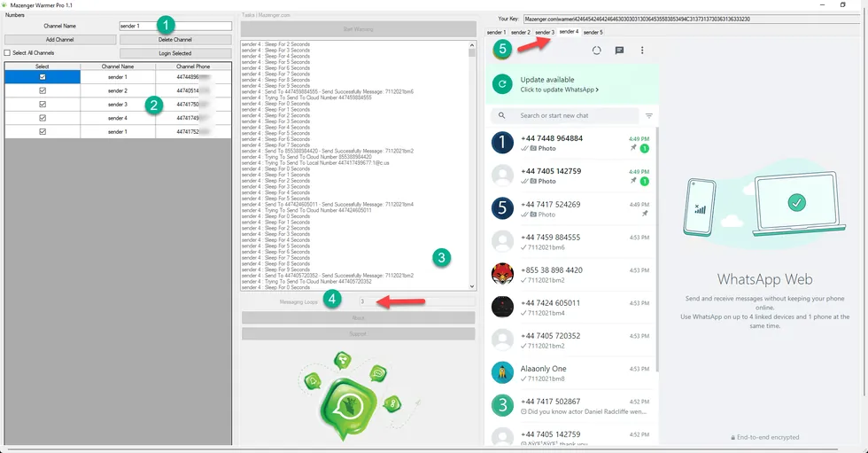Switch to the sender 1 tab
868x453 pixels.
point(496,33)
